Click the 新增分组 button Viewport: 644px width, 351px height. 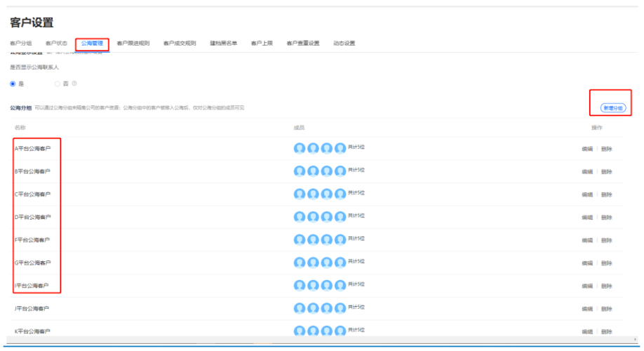pos(613,108)
